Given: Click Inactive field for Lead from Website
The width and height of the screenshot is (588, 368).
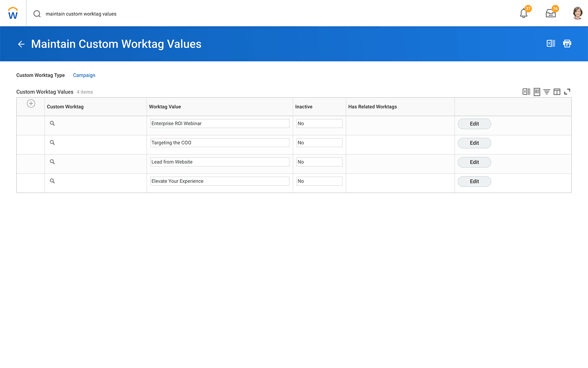Looking at the screenshot, I should [x=319, y=162].
